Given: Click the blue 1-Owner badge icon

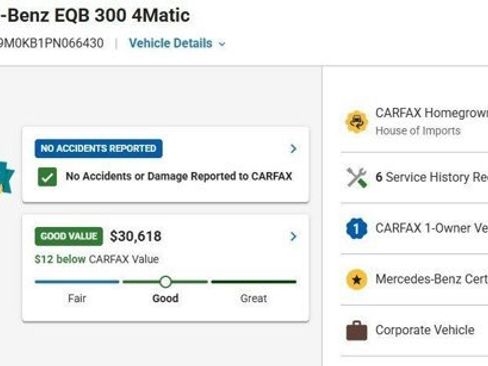Looking at the screenshot, I should (357, 229).
